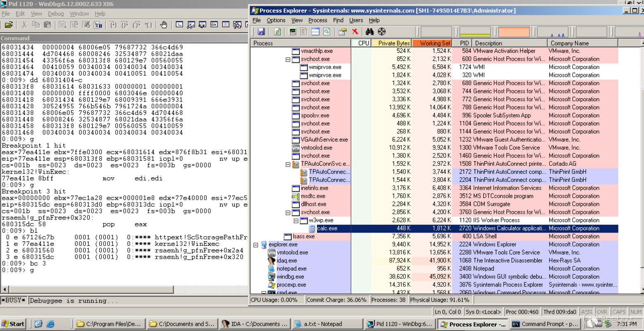
Task: Toggle the show lower pane toolbar icon
Action: (x=315, y=32)
